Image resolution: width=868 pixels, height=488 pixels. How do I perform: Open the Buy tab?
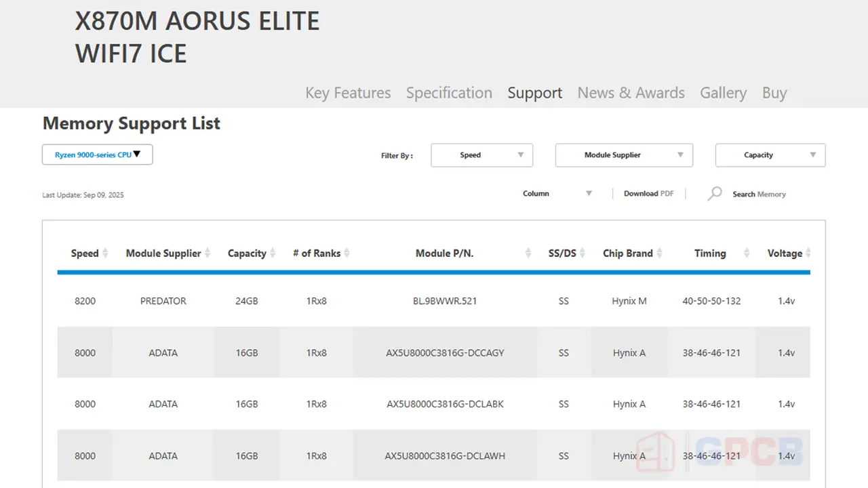coord(774,93)
